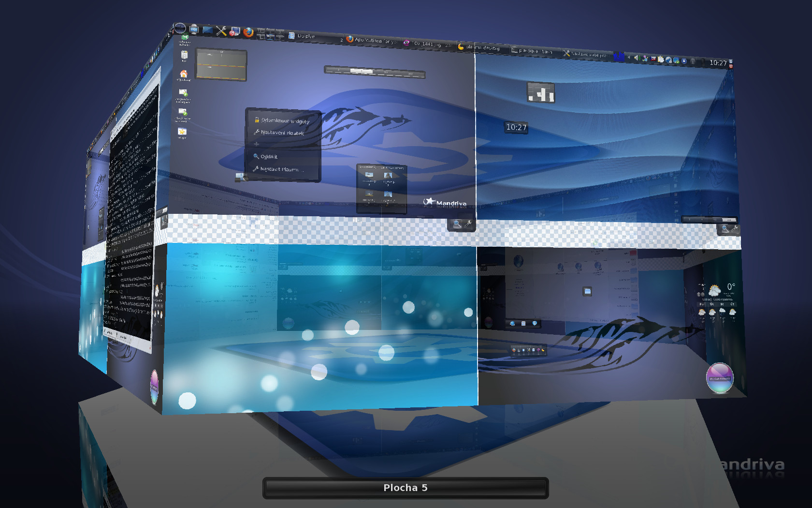812x508 pixels.
Task: Click the highlighted segment in desktop bar widget
Action: pos(362,71)
